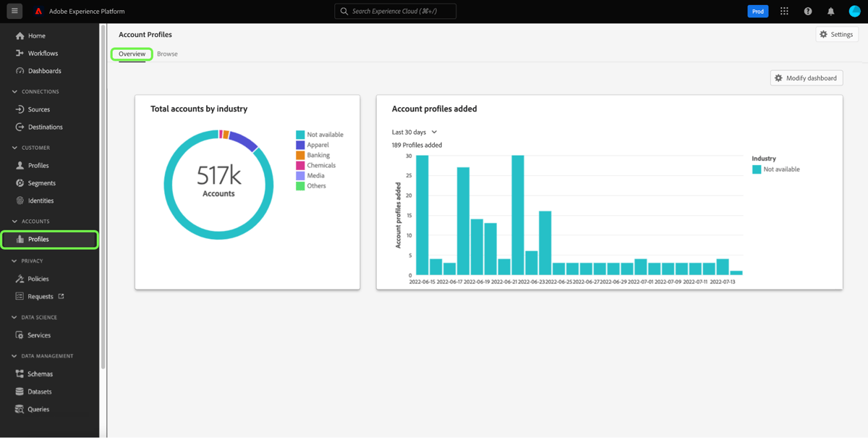Select Segments under the Customer section

pos(39,182)
